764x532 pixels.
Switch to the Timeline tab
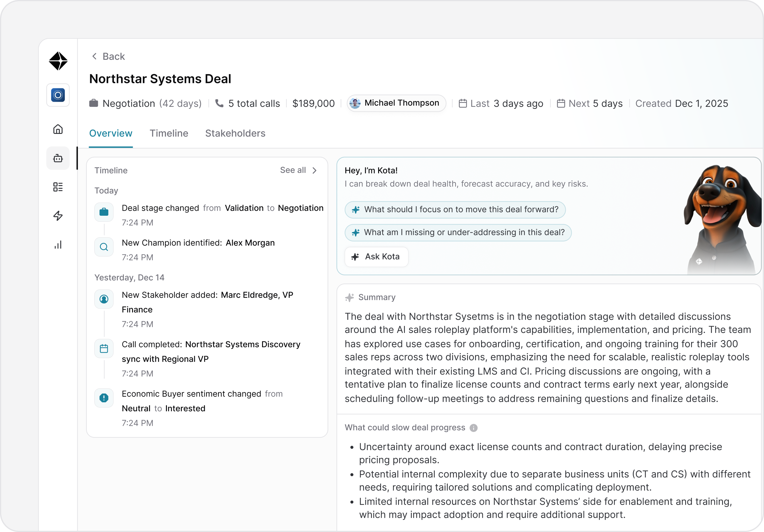click(x=169, y=133)
